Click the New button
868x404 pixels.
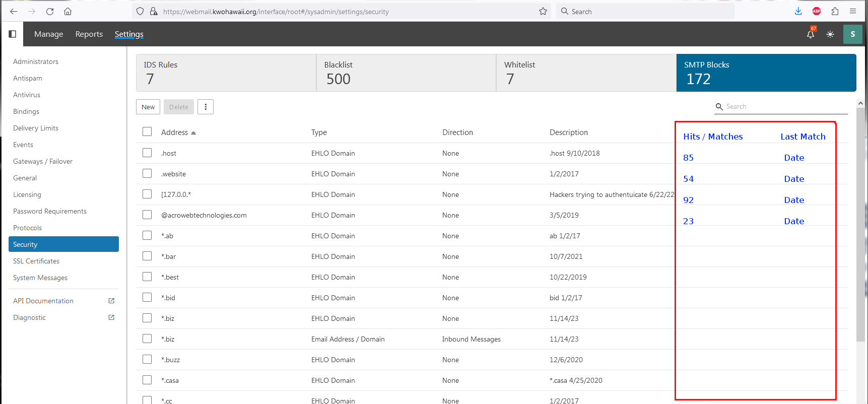pos(148,107)
